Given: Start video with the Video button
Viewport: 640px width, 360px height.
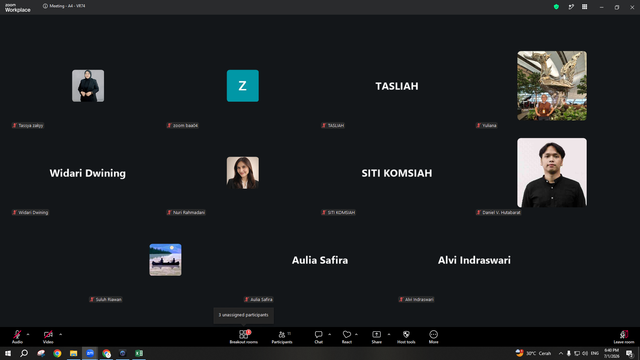Looking at the screenshot, I should tap(48, 337).
